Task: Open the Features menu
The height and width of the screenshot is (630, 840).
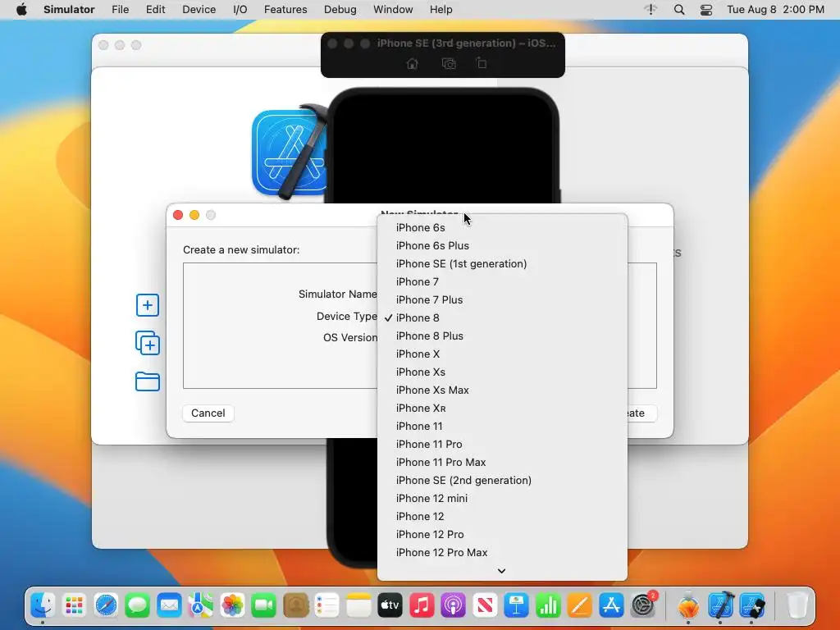Action: coord(285,10)
